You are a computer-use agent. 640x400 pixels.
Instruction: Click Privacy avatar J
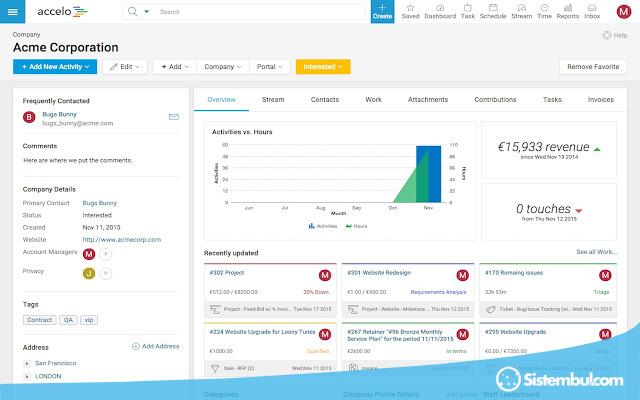pyautogui.click(x=89, y=273)
